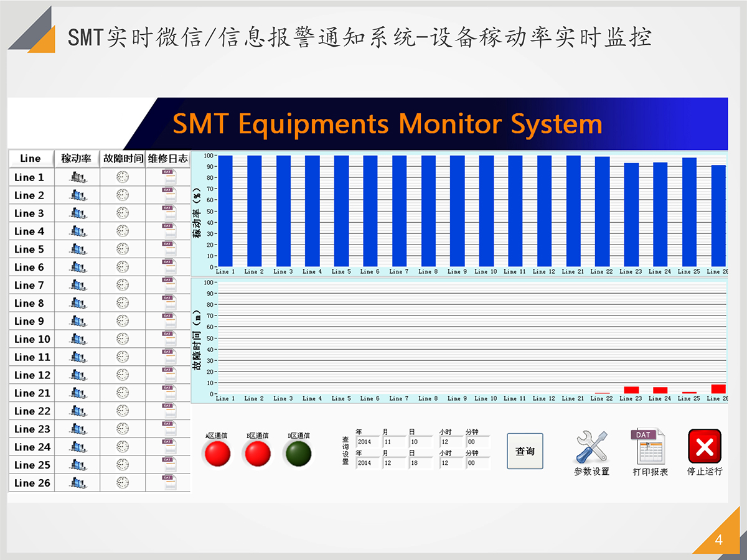Open Line 5 故障时间 clock icon
Image resolution: width=747 pixels, height=560 pixels.
(123, 249)
